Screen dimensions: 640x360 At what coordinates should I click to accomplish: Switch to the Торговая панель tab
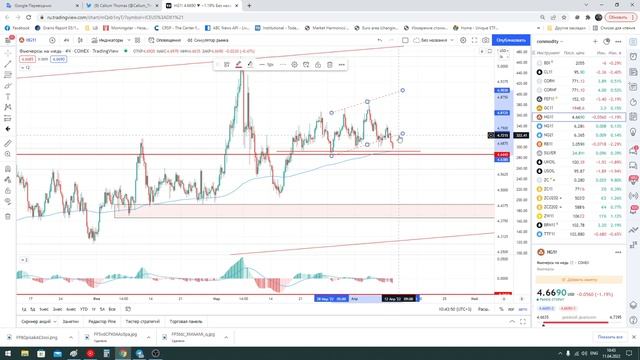(x=186, y=322)
